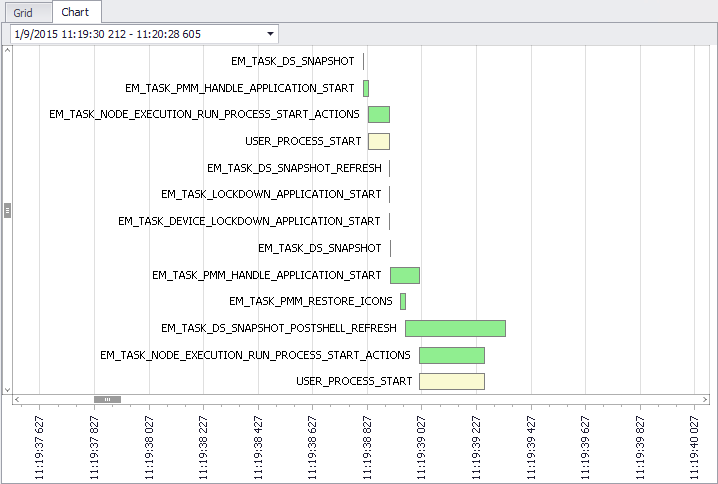Click the EM_TASK_LOCKDOWN_APPLICATION_START label

pyautogui.click(x=271, y=194)
